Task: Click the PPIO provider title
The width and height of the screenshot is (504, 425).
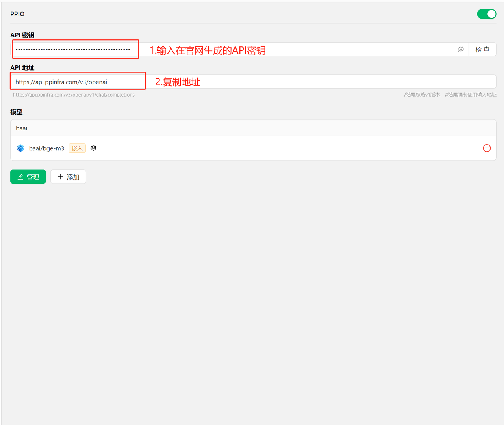Action: tap(17, 14)
